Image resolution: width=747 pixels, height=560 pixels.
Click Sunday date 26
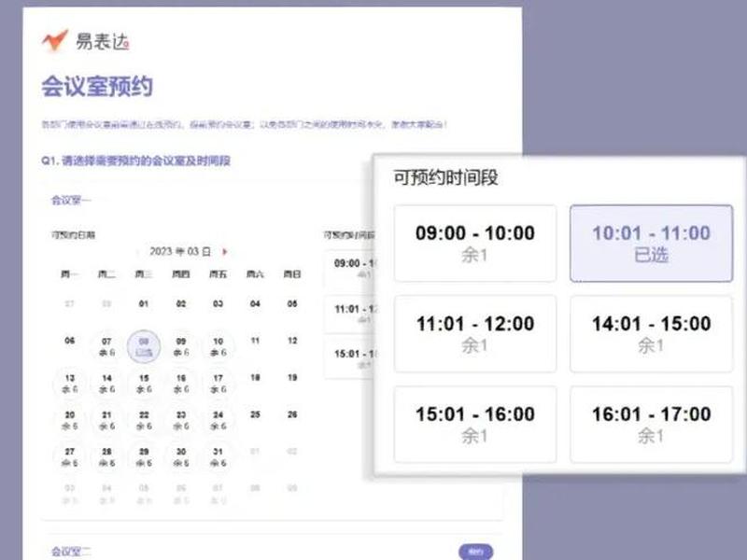292,414
